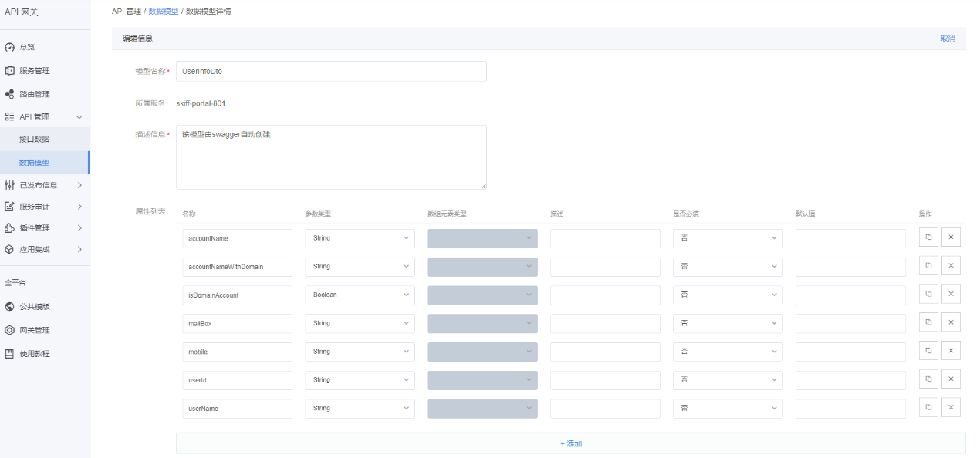Viewport: 980px width, 458px height.
Task: Copy the userName attribute row
Action: point(928,408)
